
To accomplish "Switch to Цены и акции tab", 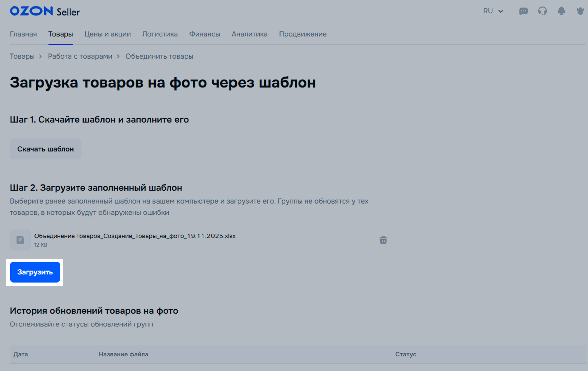I will 107,34.
